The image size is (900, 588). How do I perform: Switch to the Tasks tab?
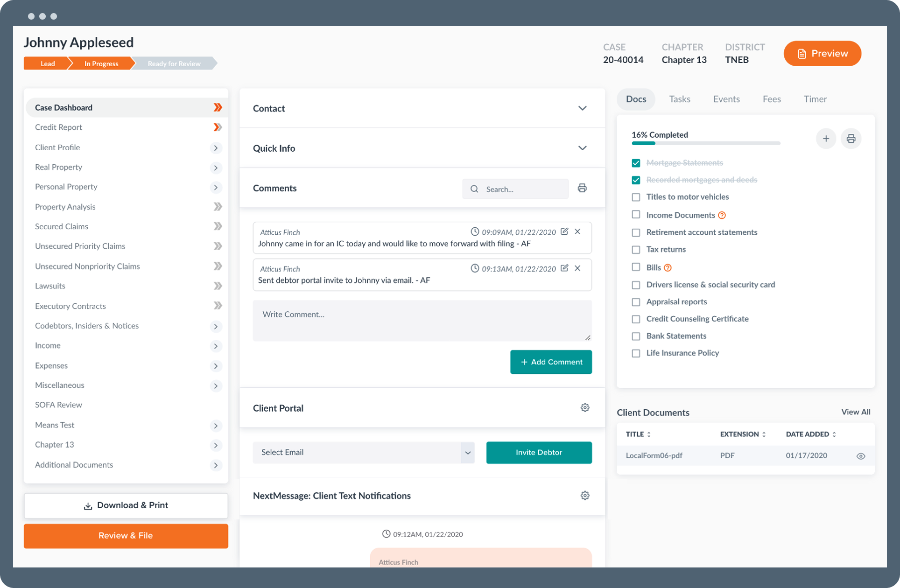pyautogui.click(x=679, y=98)
